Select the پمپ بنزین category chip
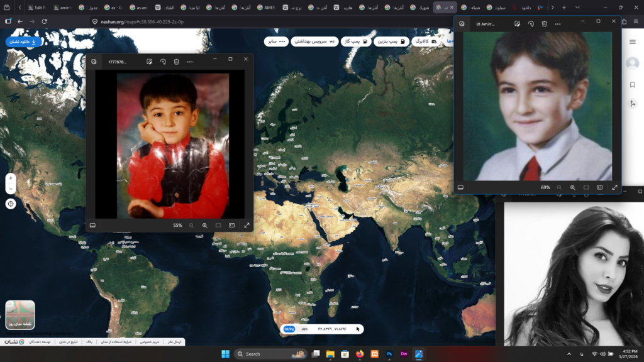 click(x=391, y=41)
